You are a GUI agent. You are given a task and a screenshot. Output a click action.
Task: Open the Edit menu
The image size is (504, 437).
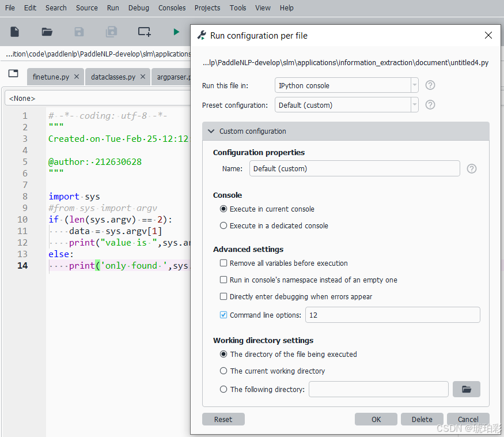point(30,7)
